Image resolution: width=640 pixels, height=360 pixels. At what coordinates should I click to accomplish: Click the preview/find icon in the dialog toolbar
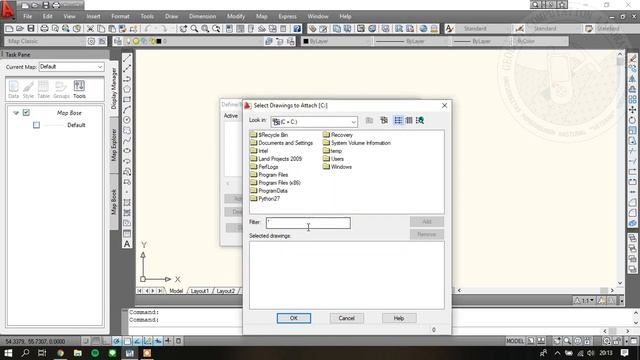click(420, 120)
